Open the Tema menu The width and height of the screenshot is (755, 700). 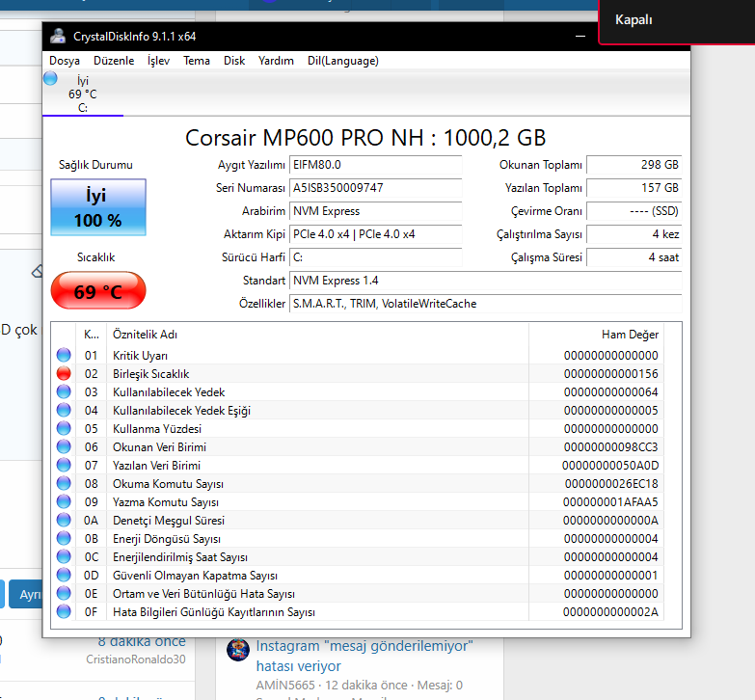[x=197, y=61]
